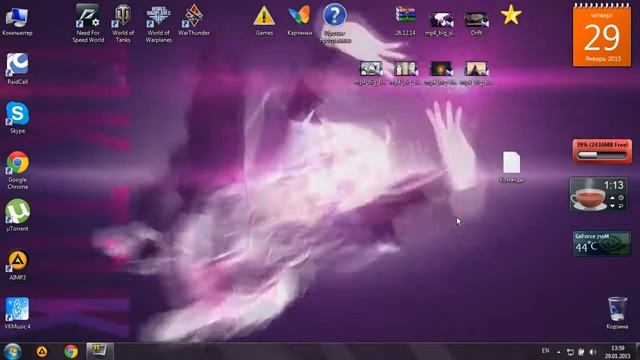Click the EN language indicator
This screenshot has height=360, width=640.
tap(545, 351)
